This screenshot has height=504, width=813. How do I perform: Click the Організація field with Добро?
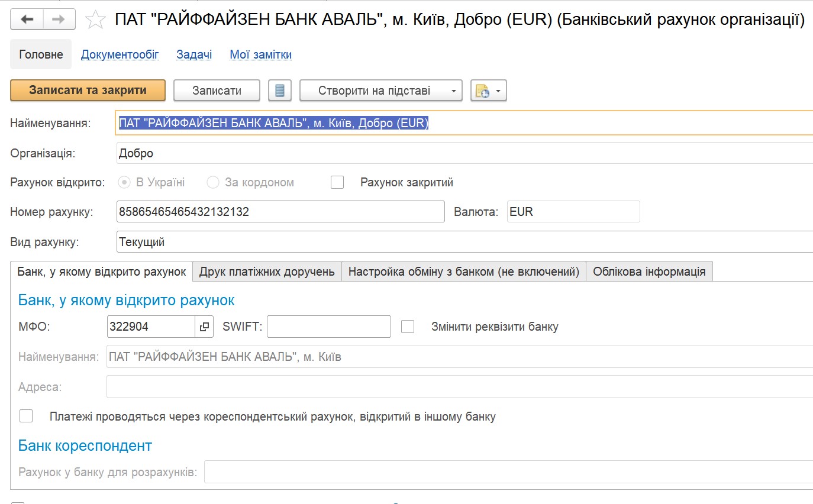pyautogui.click(x=464, y=153)
